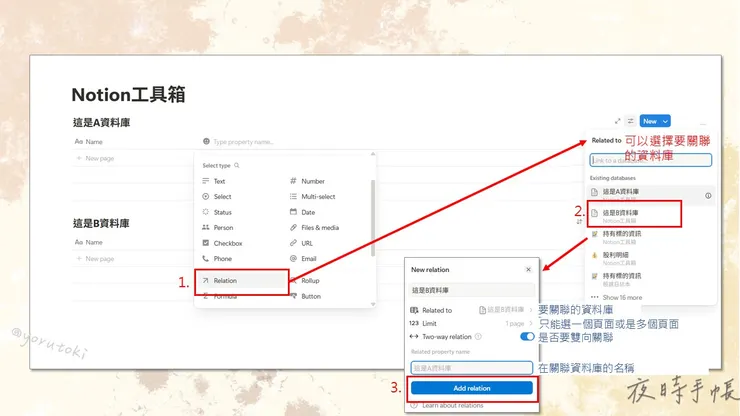This screenshot has height=416, width=740.
Task: Click the Add relation button
Action: 472,388
